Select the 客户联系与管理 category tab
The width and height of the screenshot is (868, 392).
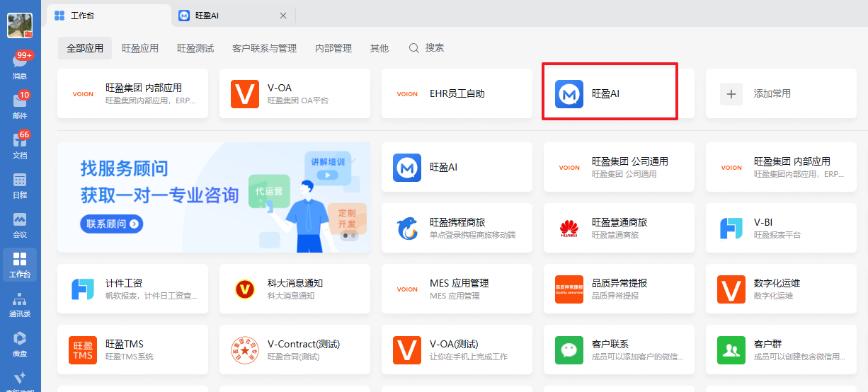(x=264, y=48)
